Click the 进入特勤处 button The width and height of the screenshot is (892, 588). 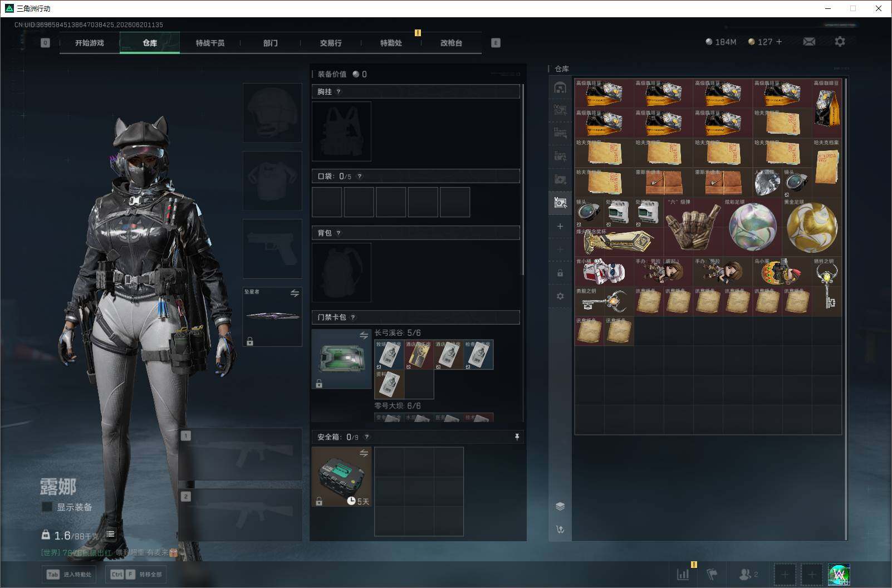[68, 574]
